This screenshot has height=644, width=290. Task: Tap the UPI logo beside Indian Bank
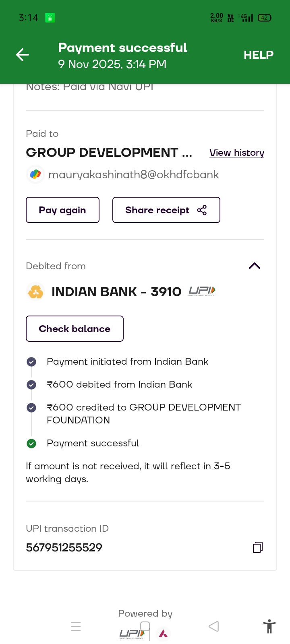pos(202,291)
